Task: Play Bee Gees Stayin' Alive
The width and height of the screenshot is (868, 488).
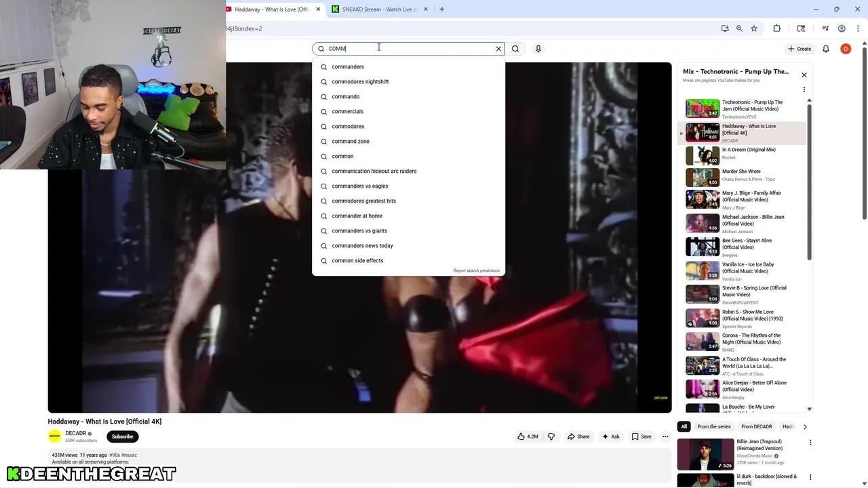Action: pos(743,247)
